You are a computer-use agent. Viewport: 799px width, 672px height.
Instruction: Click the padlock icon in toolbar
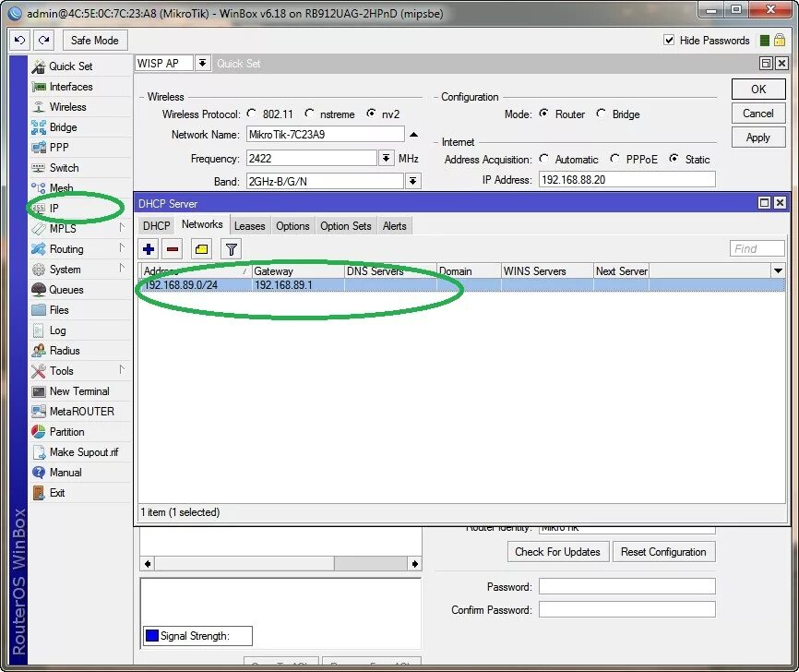[779, 41]
